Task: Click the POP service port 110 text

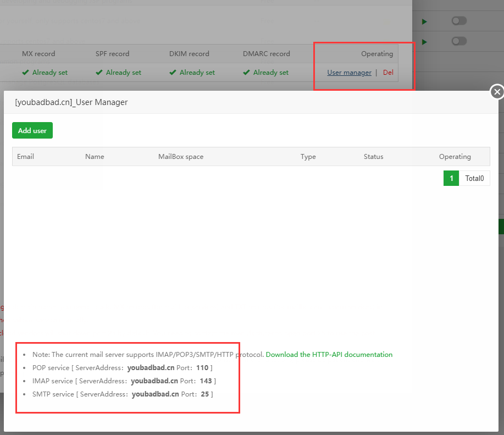Action: pyautogui.click(x=202, y=368)
